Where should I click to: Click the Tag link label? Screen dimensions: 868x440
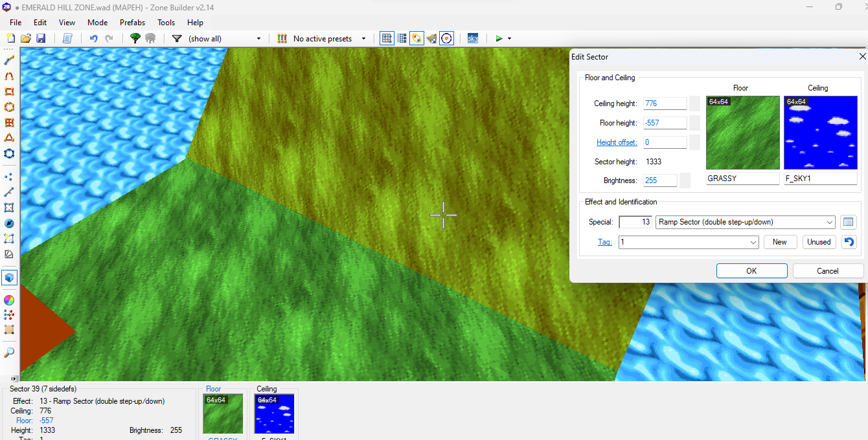pos(604,242)
